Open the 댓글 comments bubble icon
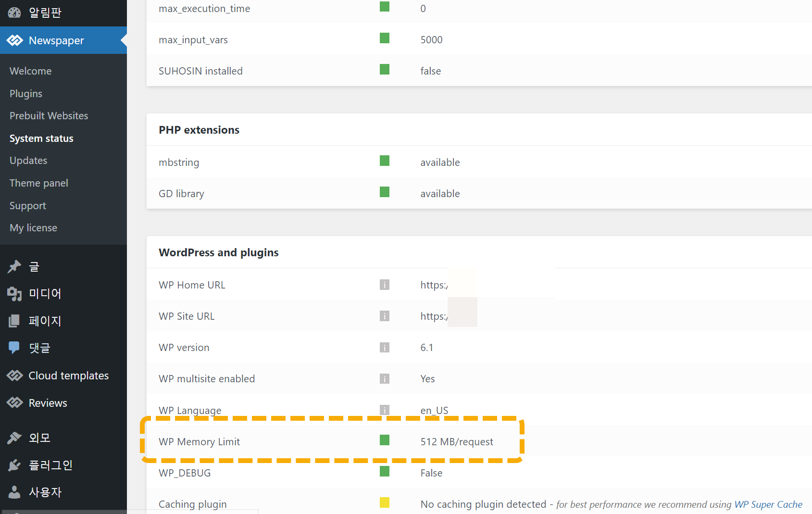The height and width of the screenshot is (514, 812). point(14,348)
